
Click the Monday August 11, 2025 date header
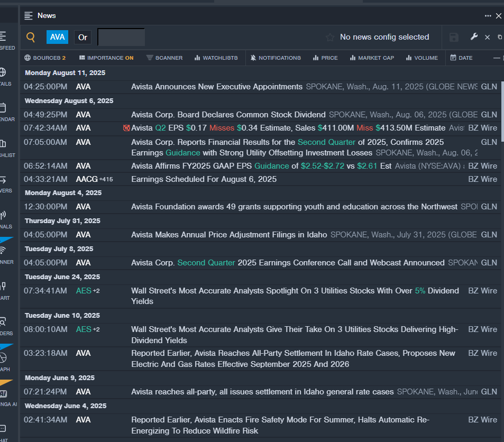(65, 73)
